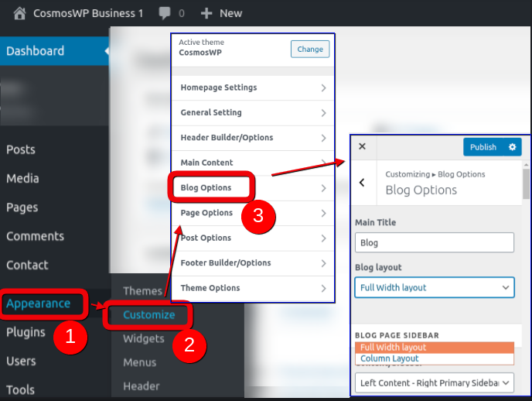Image resolution: width=532 pixels, height=401 pixels.
Task: Click the BLOG PAGE SIDEBAR heading
Action: [x=397, y=335]
